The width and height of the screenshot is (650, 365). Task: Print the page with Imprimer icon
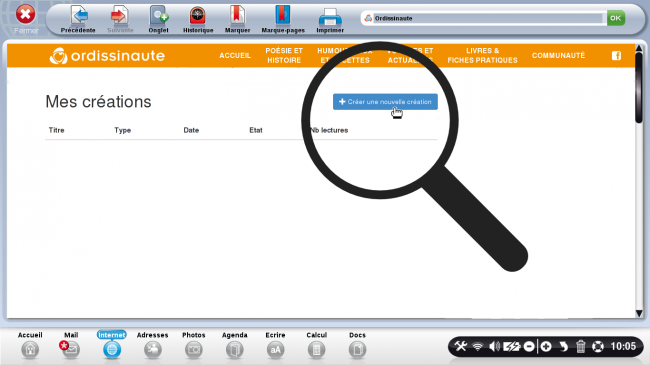point(330,17)
